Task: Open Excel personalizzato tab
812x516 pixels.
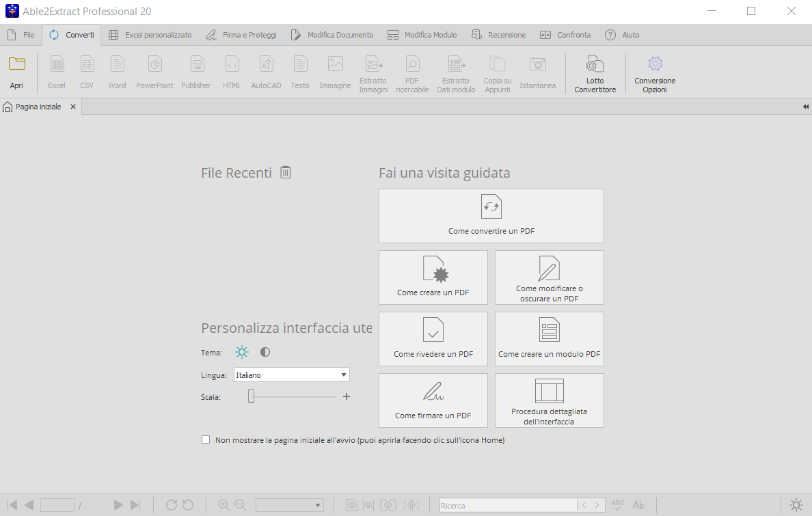Action: click(x=150, y=35)
